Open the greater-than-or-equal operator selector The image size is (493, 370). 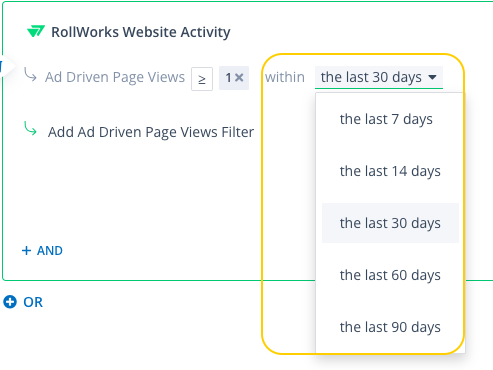point(202,79)
